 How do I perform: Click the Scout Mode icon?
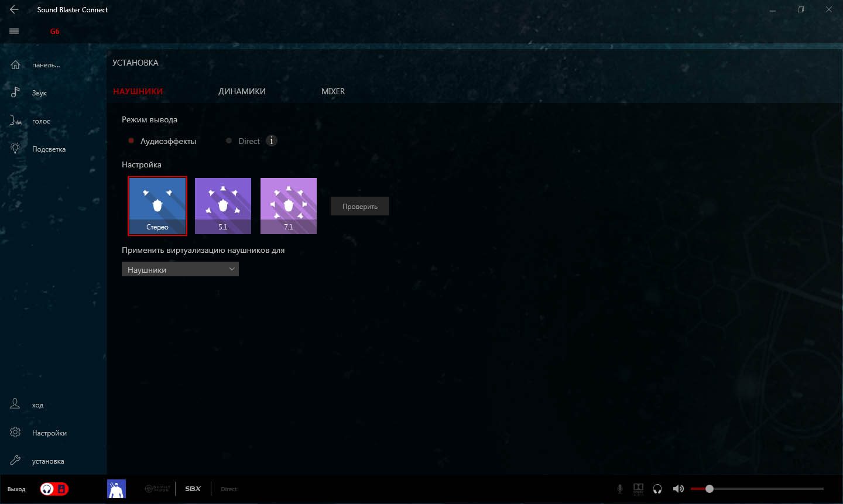click(157, 489)
